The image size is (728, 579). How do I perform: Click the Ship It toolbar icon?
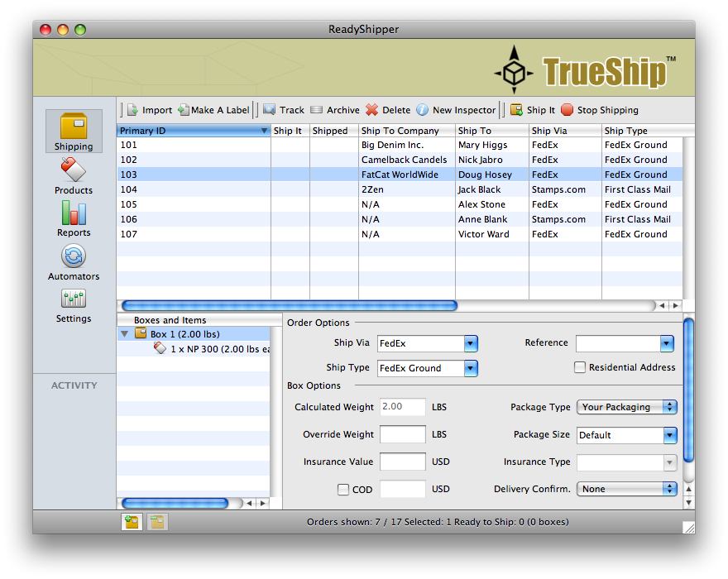click(516, 110)
